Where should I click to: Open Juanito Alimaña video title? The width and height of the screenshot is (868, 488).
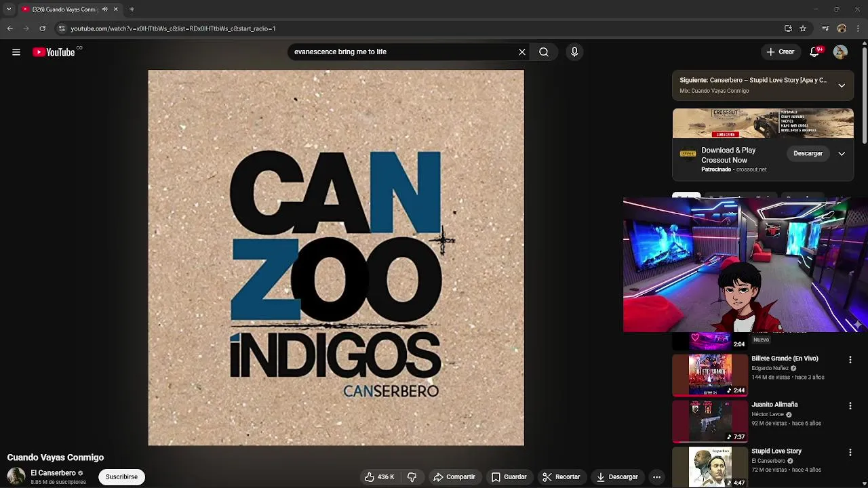point(774,405)
